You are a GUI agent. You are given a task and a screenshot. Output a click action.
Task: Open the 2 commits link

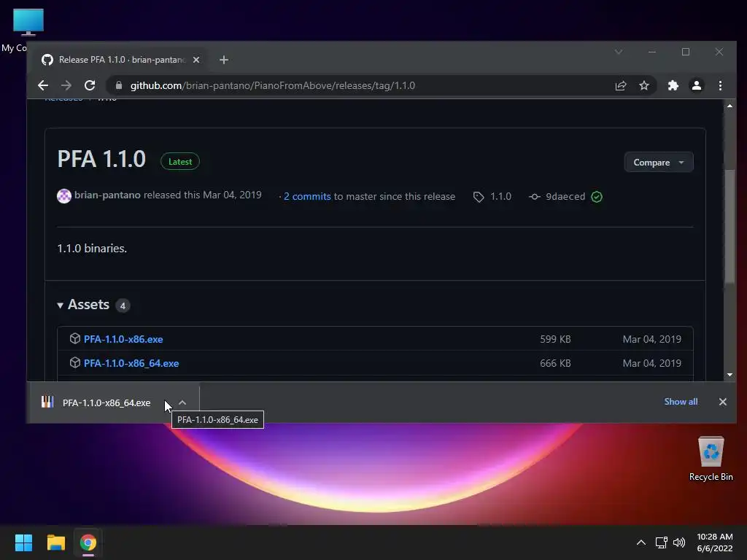tap(307, 196)
